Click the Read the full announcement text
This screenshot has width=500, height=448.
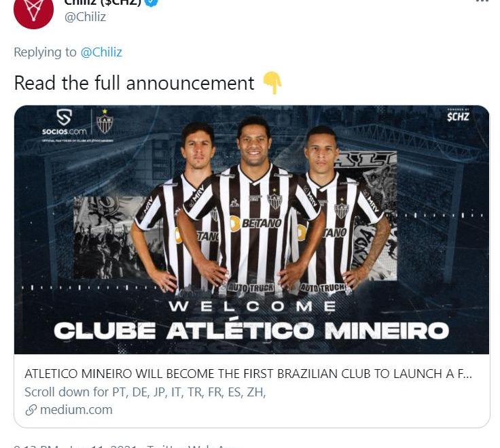point(134,84)
